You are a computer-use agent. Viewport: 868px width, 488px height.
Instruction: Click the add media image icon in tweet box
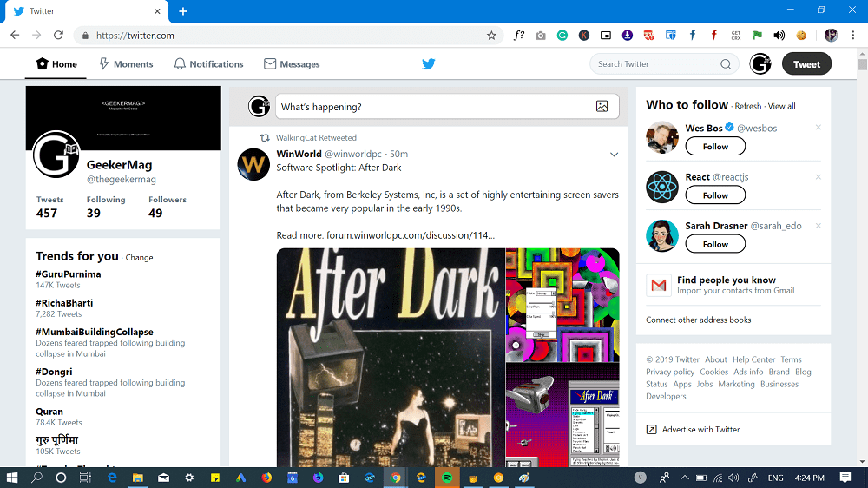tap(602, 106)
